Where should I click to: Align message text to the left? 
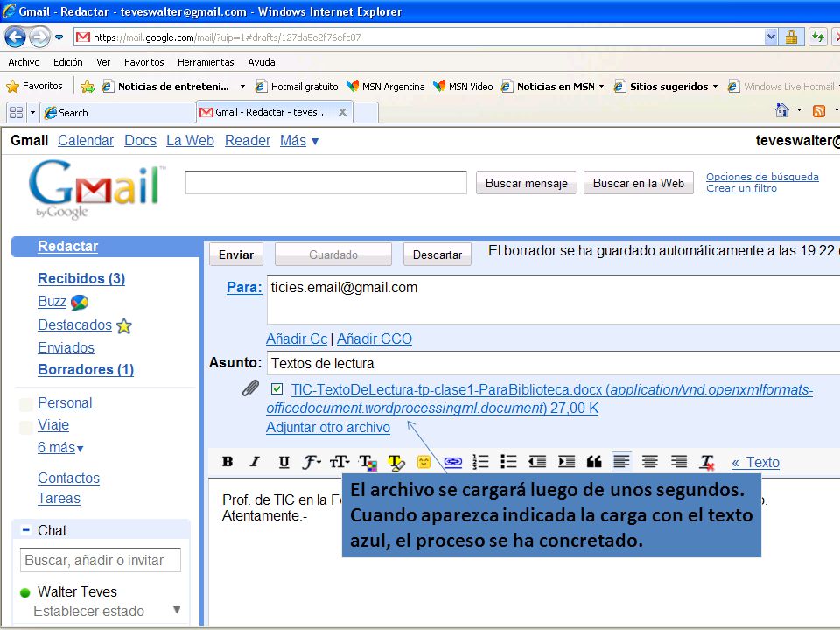621,461
